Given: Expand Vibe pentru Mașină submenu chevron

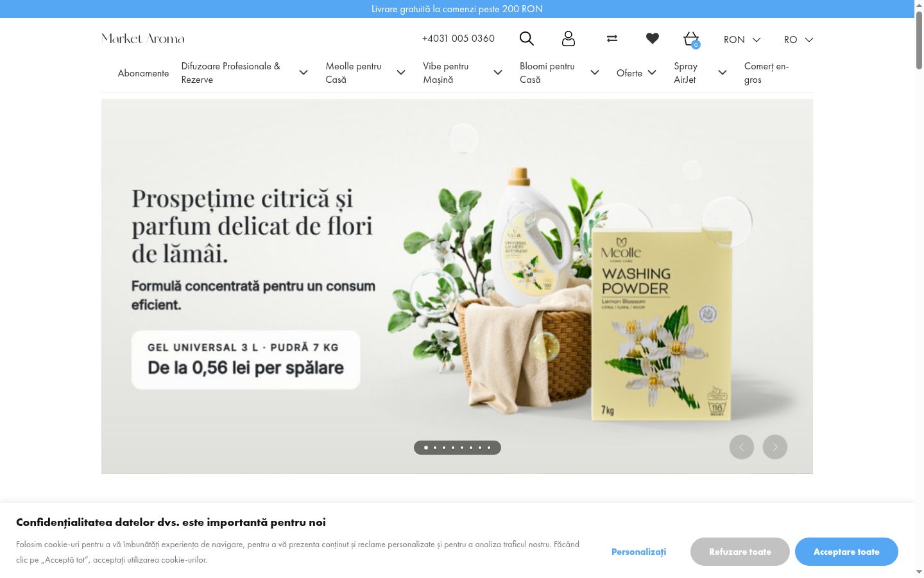Looking at the screenshot, I should (498, 73).
